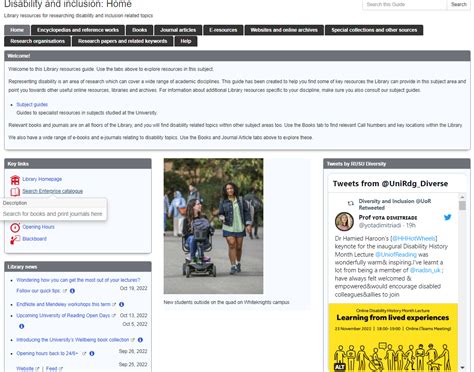The height and width of the screenshot is (372, 474).
Task: Open Upcoming University of Reading Open Days link
Action: 63,315
